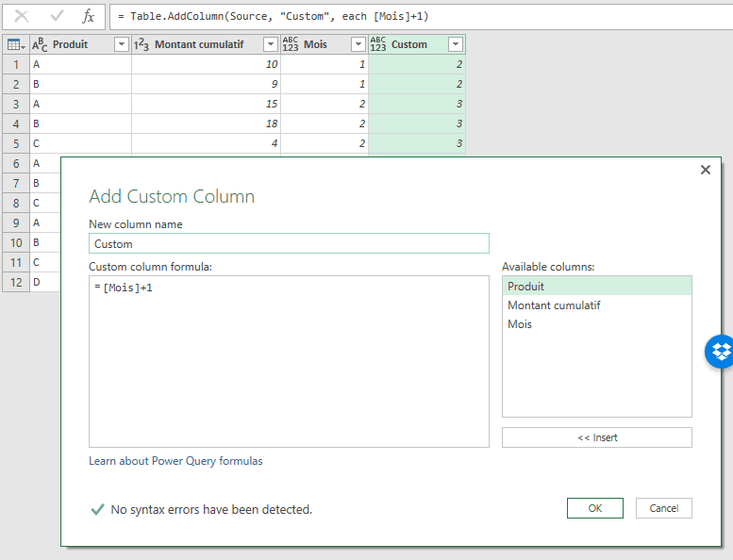Screen dimensions: 733x560
Task: Click the Produit column text type icon
Action: (x=40, y=44)
